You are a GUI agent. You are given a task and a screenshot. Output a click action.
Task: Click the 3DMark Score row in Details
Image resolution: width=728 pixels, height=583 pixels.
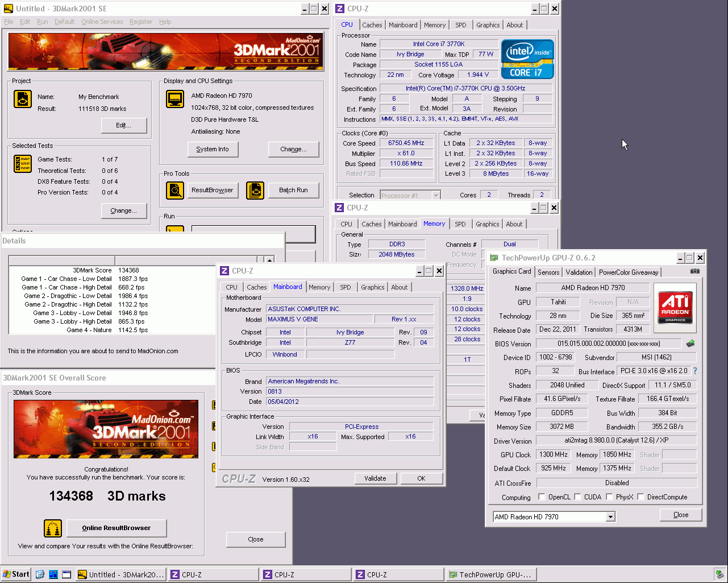[x=112, y=270]
